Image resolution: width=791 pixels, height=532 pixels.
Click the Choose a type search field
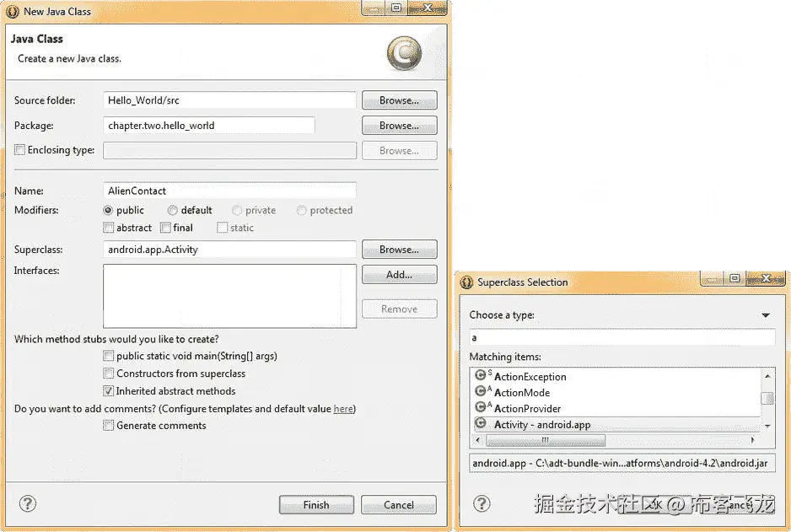pos(622,337)
